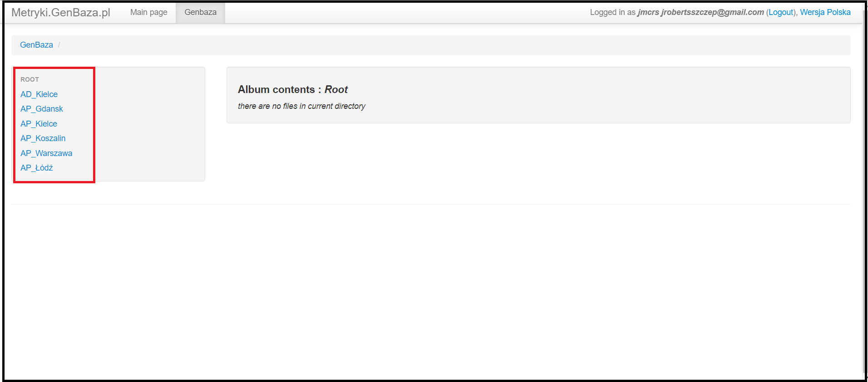Image resolution: width=868 pixels, height=382 pixels.
Task: Click the GenBaza breadcrumb link
Action: click(x=36, y=44)
